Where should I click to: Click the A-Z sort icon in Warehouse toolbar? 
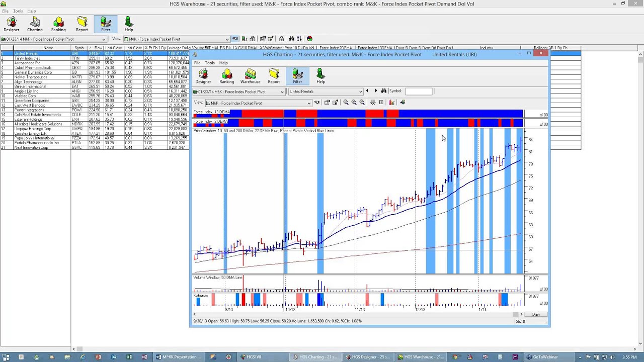pyautogui.click(x=299, y=39)
